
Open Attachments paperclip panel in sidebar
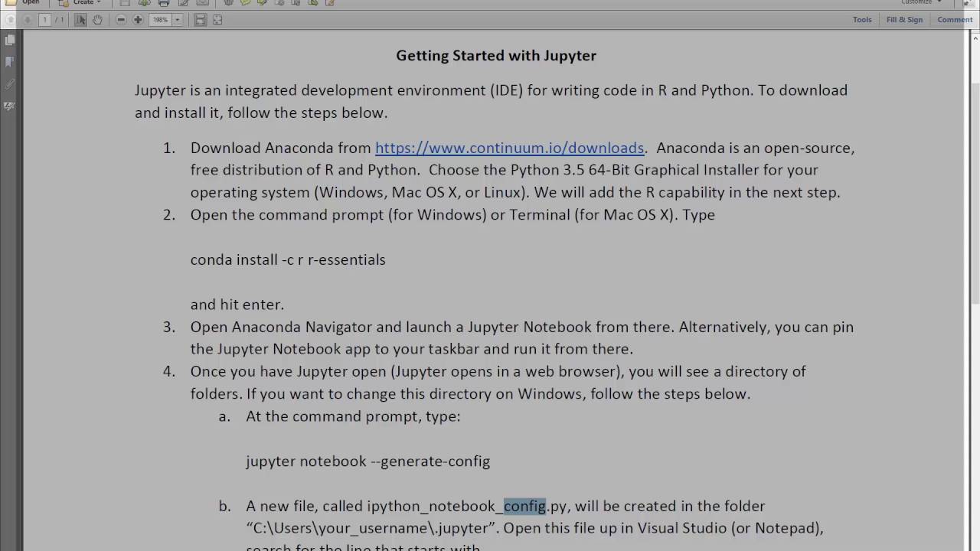tap(9, 84)
